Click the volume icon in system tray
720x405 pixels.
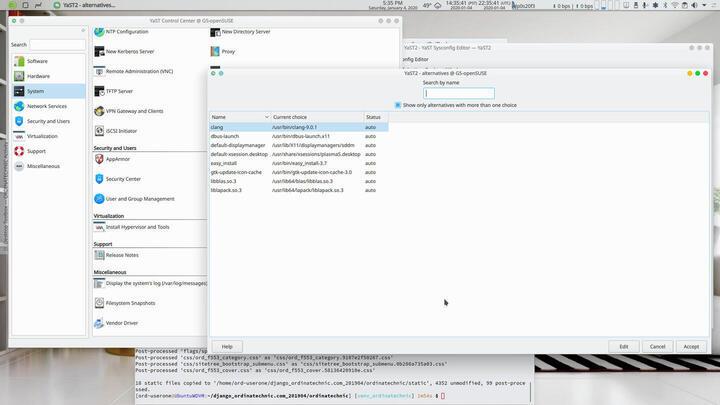click(694, 6)
